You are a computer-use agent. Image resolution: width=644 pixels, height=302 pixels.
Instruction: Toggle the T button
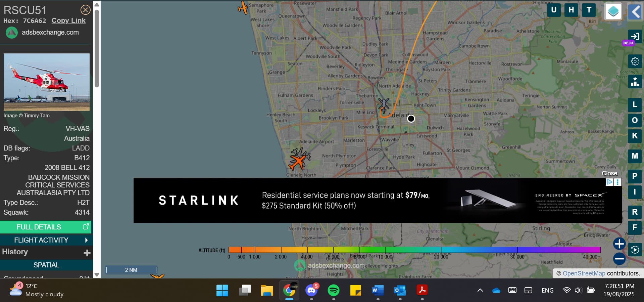pos(589,10)
